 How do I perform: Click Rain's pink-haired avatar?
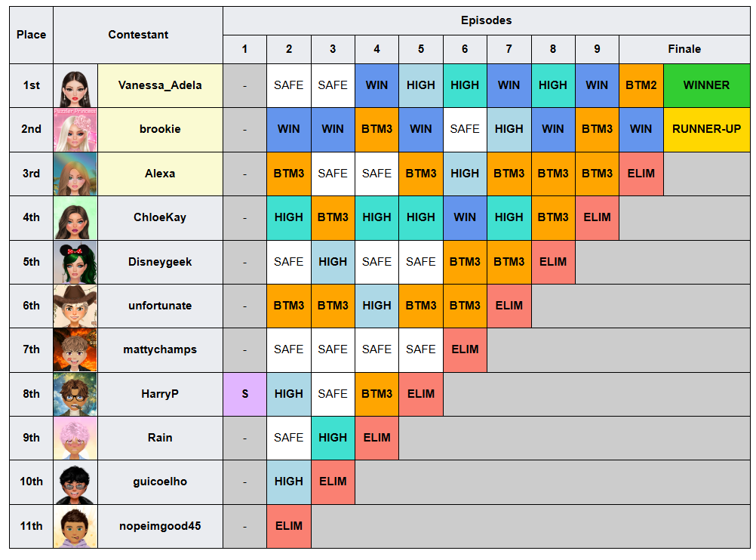pyautogui.click(x=75, y=438)
